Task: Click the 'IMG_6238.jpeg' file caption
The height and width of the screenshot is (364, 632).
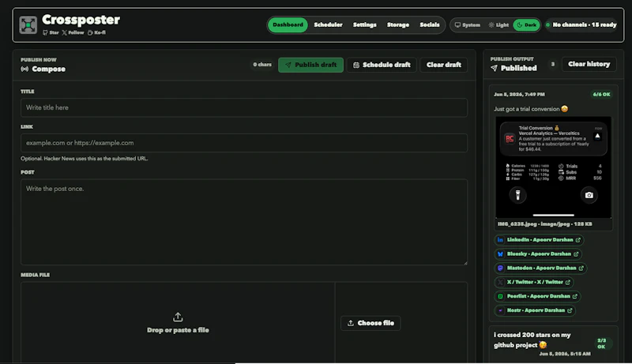Action: point(545,224)
